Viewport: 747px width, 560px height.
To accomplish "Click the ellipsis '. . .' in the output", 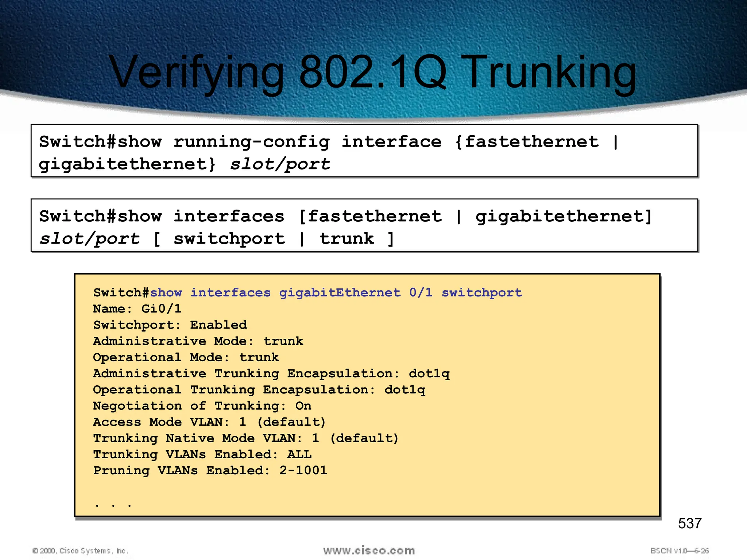I will click(x=113, y=505).
